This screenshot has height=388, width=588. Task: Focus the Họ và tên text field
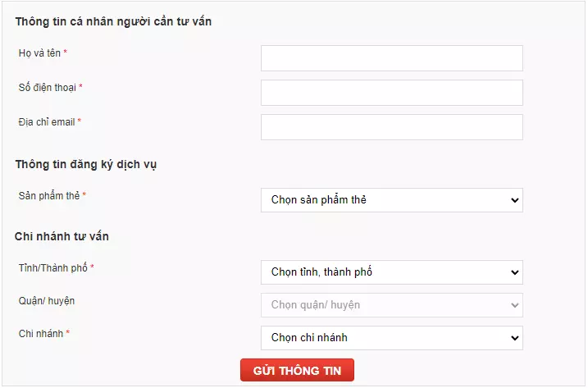click(392, 58)
